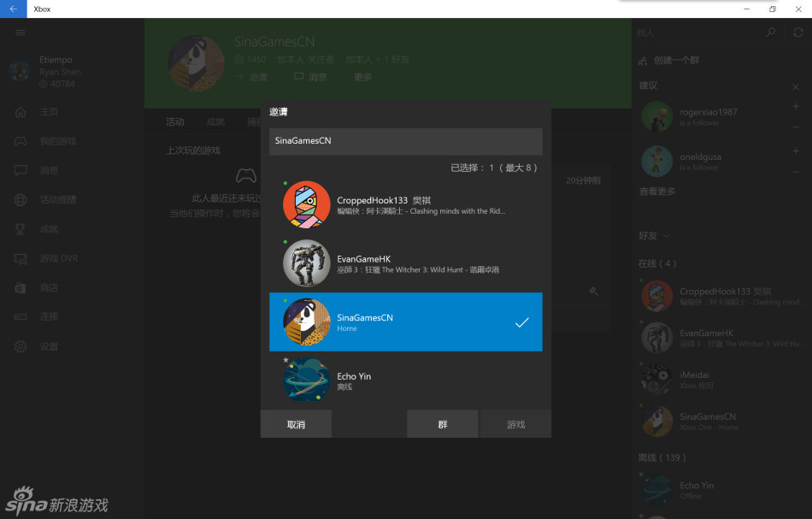Open 商店 store in the sidebar
Screen dimensions: 812x519
click(49, 288)
